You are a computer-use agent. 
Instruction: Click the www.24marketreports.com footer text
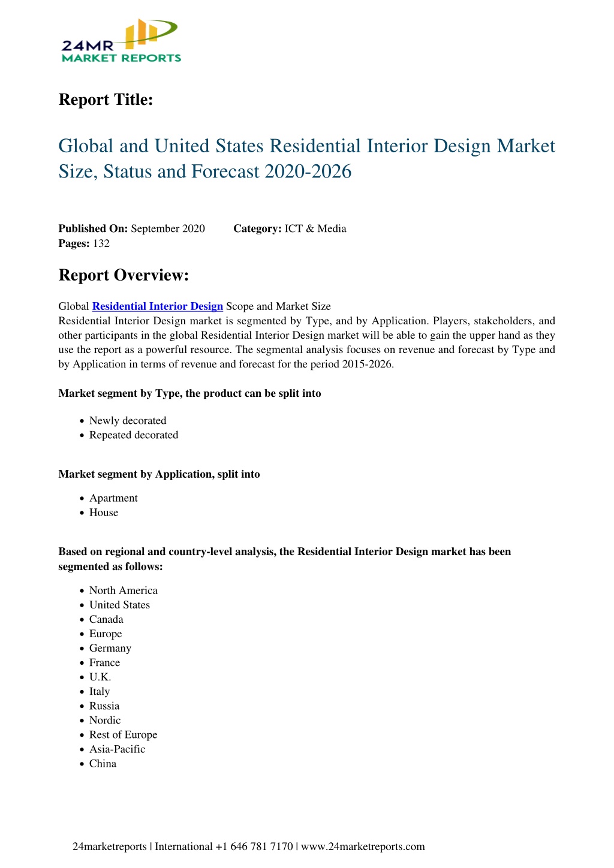[363, 846]
